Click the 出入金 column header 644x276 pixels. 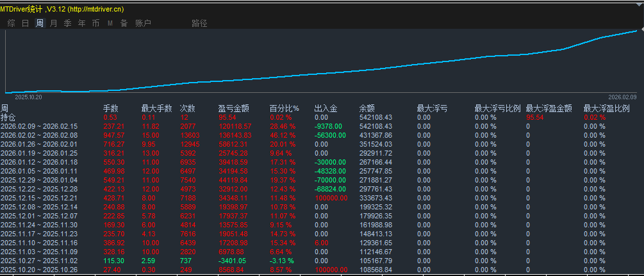coord(326,108)
